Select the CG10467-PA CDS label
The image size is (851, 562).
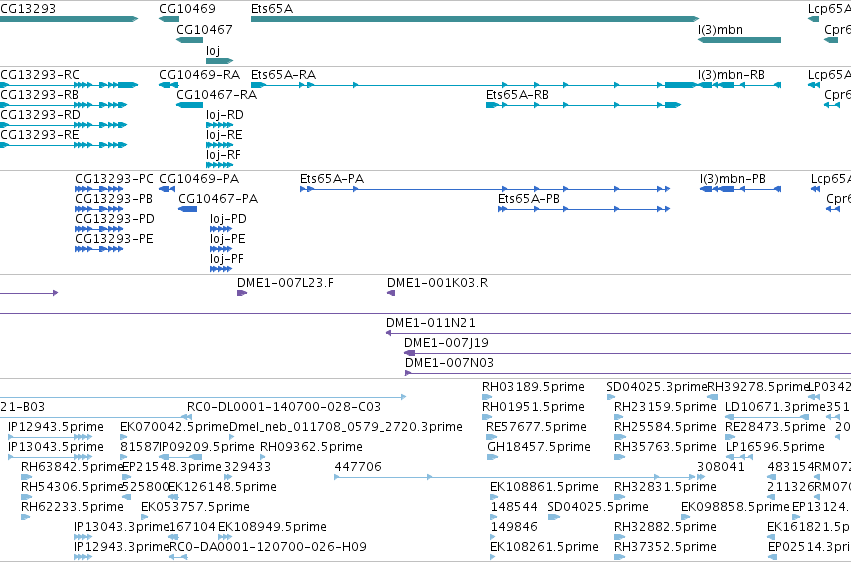click(x=218, y=199)
